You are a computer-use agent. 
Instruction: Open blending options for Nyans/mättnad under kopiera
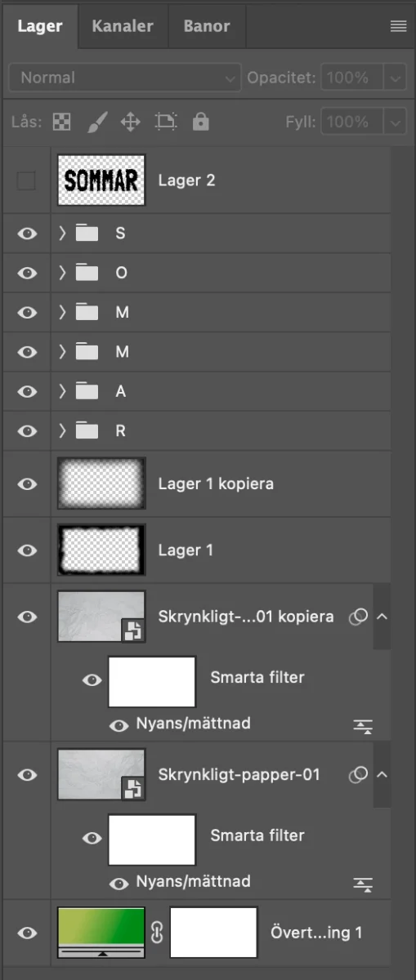tap(363, 725)
